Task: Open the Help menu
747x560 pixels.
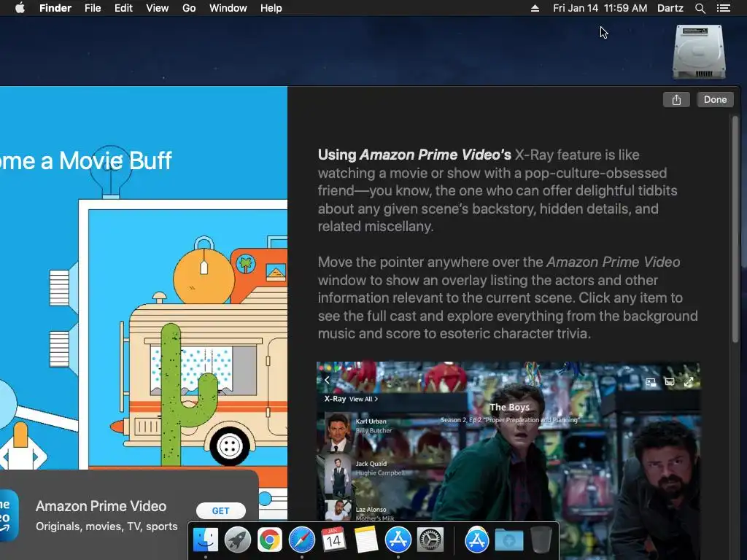Action: 271,8
